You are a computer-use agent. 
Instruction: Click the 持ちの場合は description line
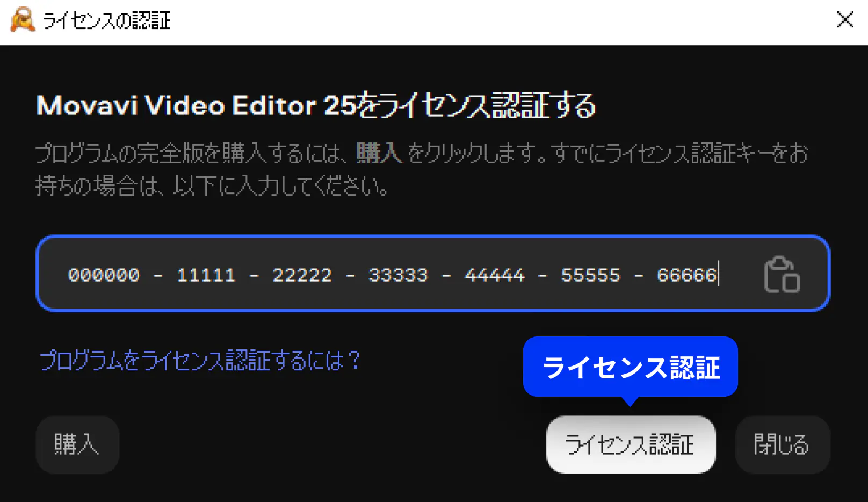coord(212,186)
